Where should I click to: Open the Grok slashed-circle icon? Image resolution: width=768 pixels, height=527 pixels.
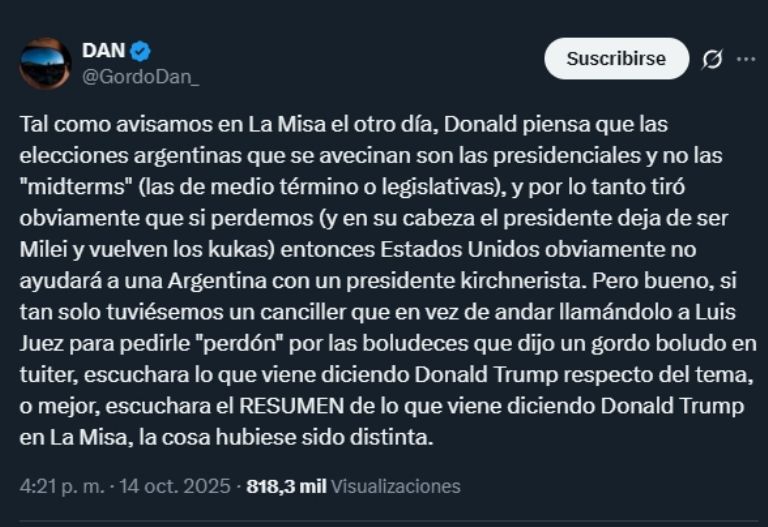pyautogui.click(x=712, y=59)
